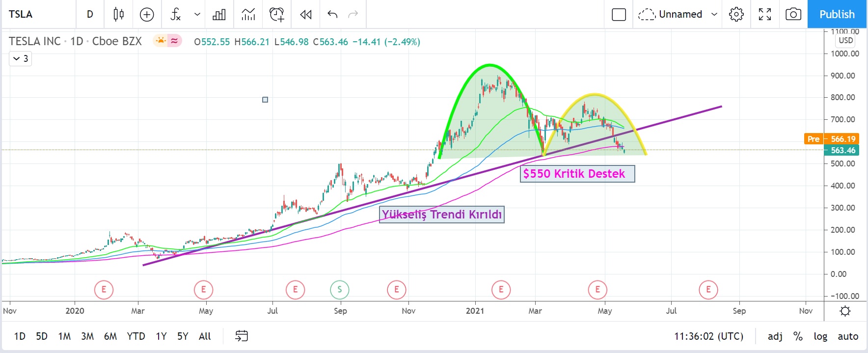Open the Indicators (fx) menu
The width and height of the screenshot is (868, 353).
[x=175, y=14]
